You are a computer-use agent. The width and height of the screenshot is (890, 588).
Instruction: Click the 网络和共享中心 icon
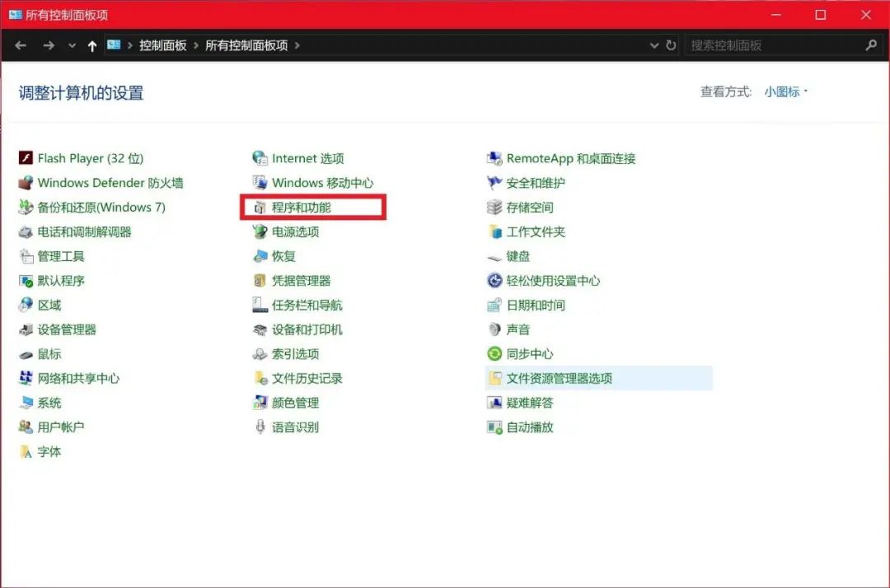click(x=26, y=378)
